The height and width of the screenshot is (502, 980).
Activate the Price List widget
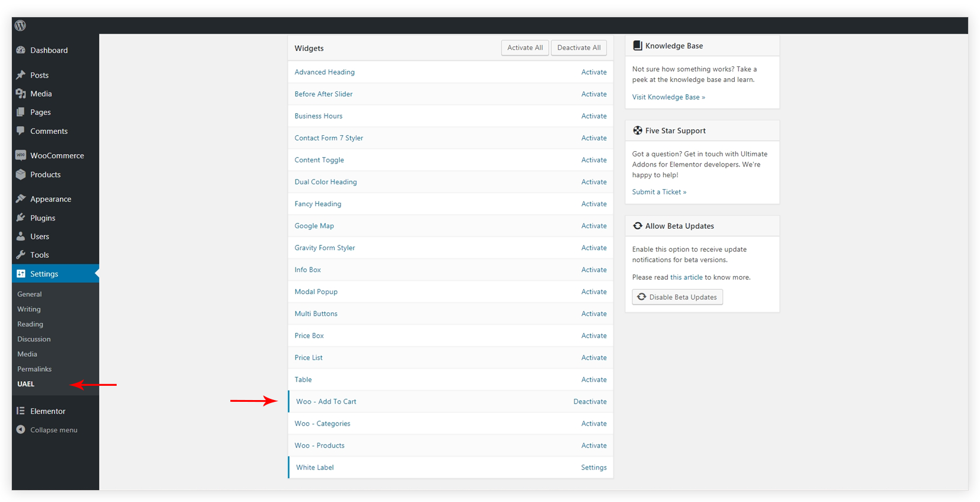[x=594, y=357]
